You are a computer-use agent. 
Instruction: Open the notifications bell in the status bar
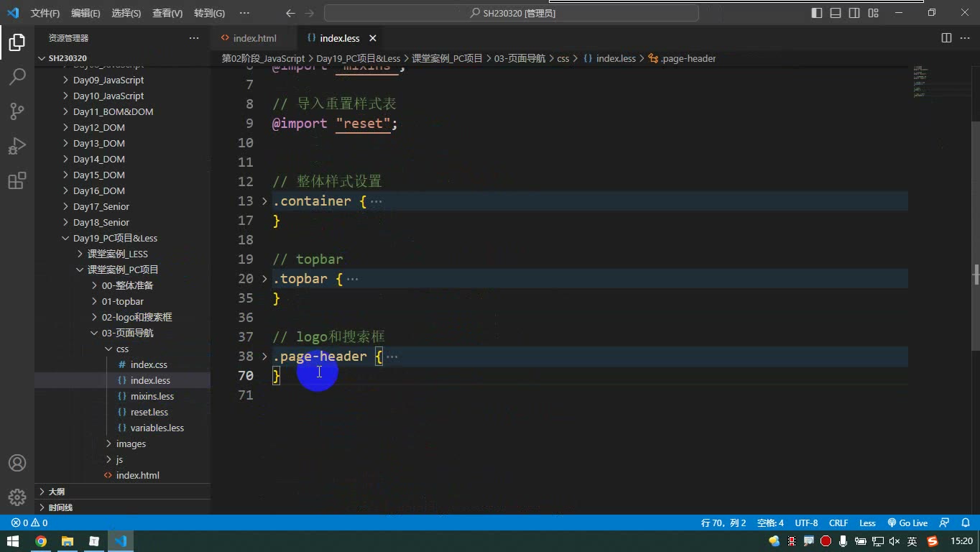(966, 523)
